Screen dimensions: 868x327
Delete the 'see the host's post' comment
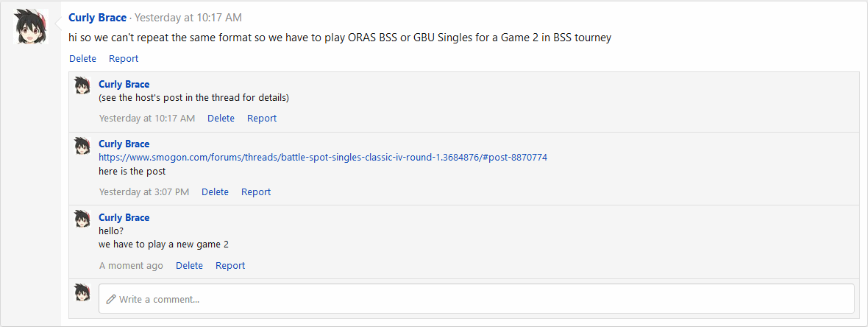click(221, 118)
